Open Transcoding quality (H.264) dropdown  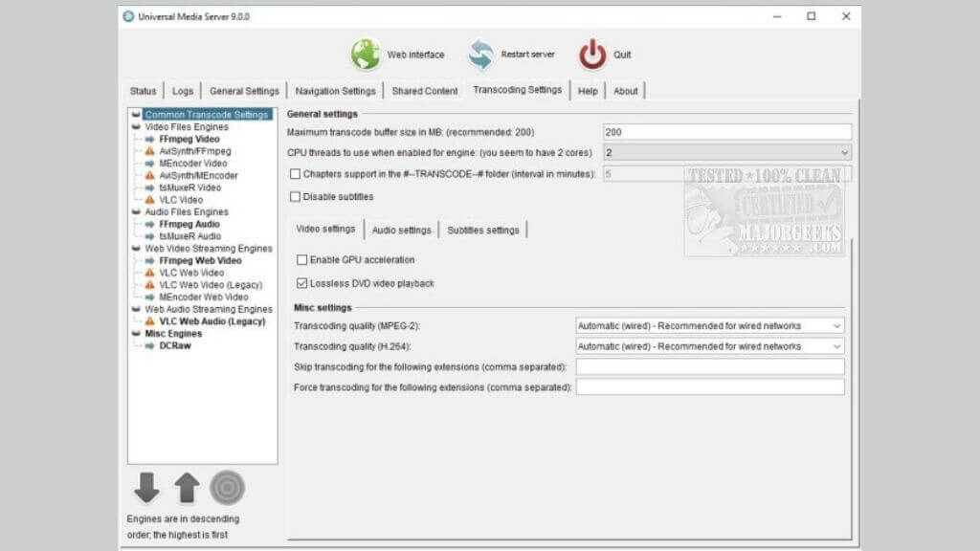click(x=709, y=346)
